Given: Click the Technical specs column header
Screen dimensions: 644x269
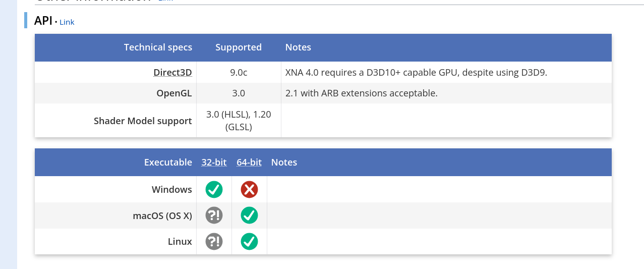Looking at the screenshot, I should point(158,47).
